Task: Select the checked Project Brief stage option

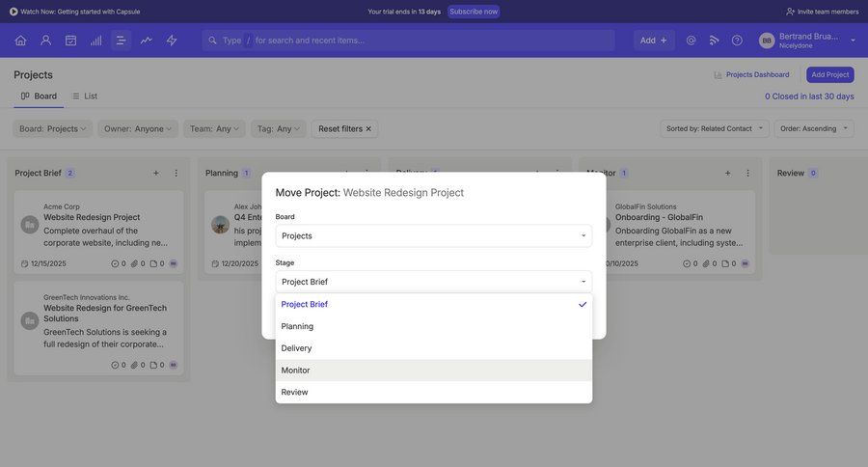Action: pyautogui.click(x=433, y=304)
